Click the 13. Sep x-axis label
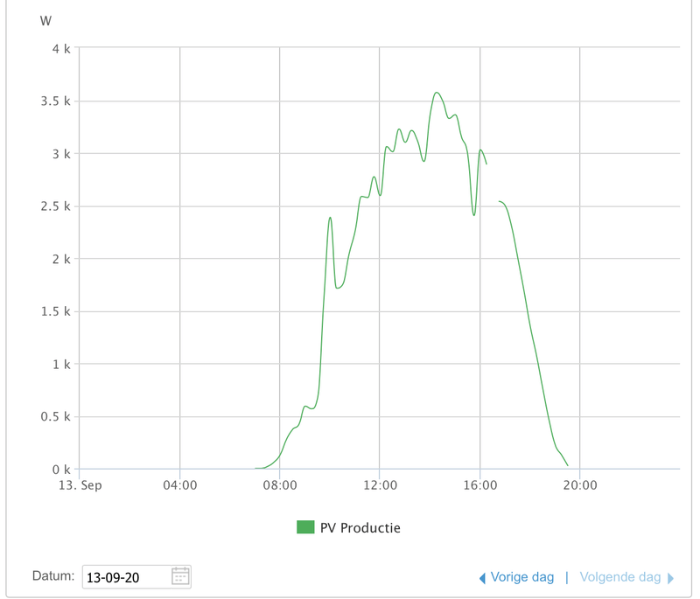The height and width of the screenshot is (599, 700). click(x=80, y=485)
